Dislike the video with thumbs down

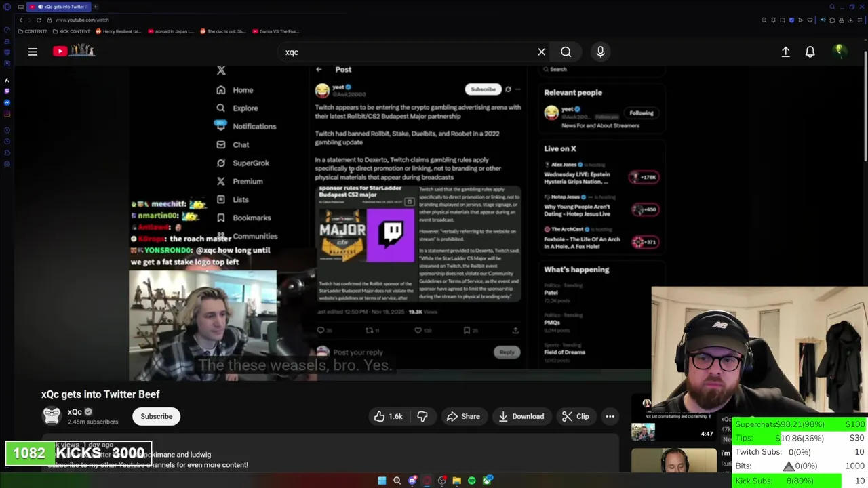[x=422, y=416]
